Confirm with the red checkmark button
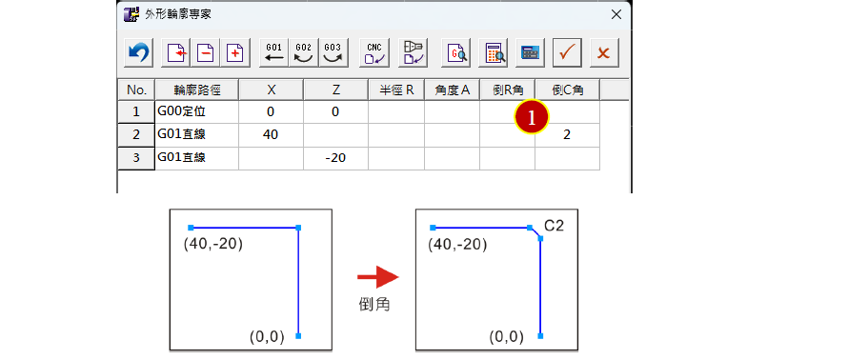This screenshot has height=360, width=868. tap(568, 53)
